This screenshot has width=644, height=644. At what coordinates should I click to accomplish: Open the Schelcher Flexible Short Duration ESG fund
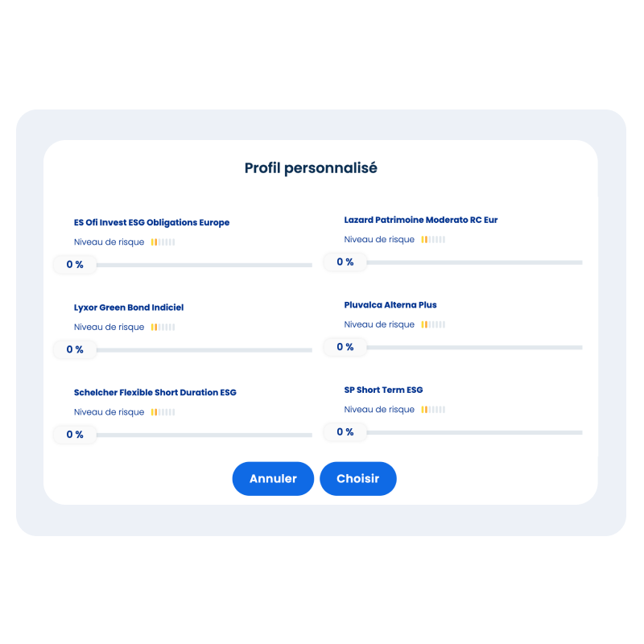pos(155,392)
